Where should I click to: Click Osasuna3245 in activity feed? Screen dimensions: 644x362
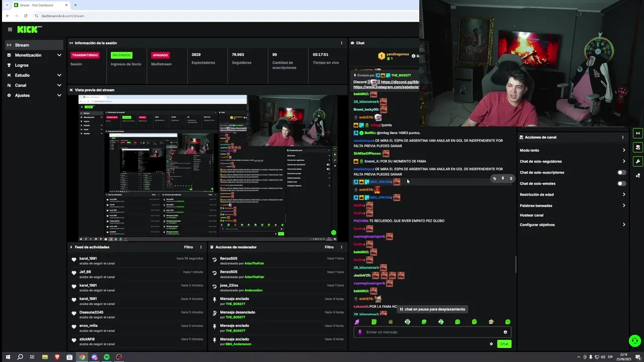[91, 312]
